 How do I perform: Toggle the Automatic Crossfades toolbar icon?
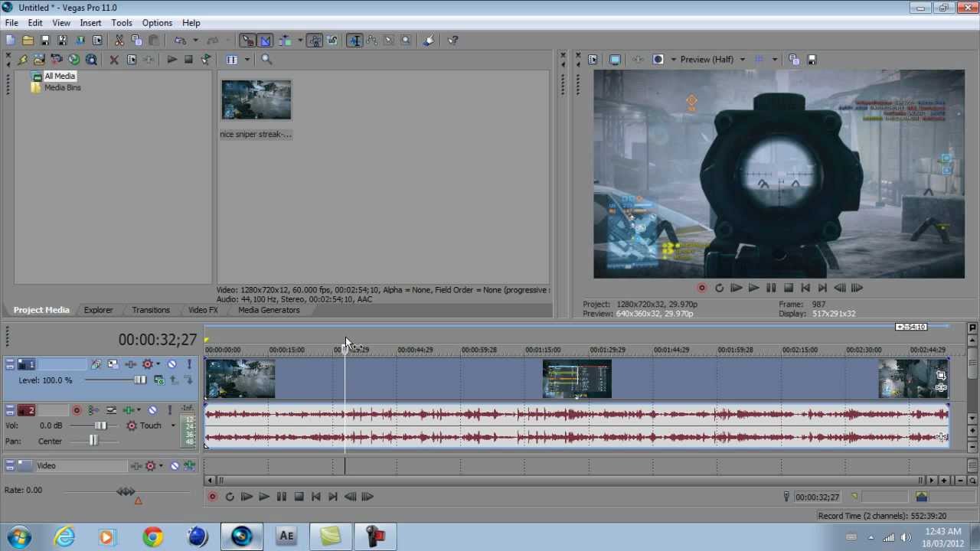[265, 41]
